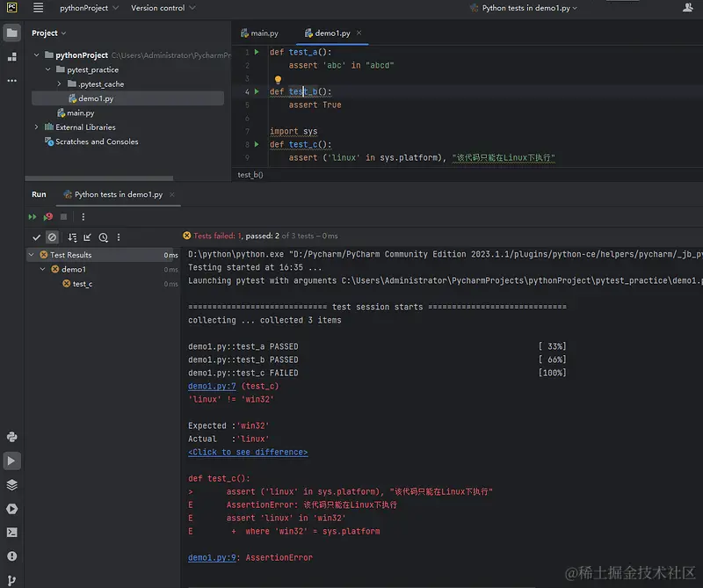Collapse pytest_practice folder

(48, 69)
